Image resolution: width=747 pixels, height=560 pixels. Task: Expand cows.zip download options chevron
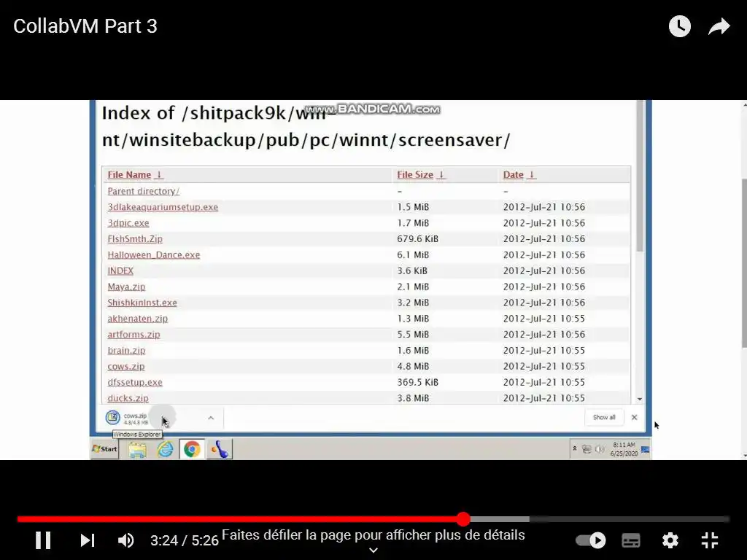click(x=211, y=418)
